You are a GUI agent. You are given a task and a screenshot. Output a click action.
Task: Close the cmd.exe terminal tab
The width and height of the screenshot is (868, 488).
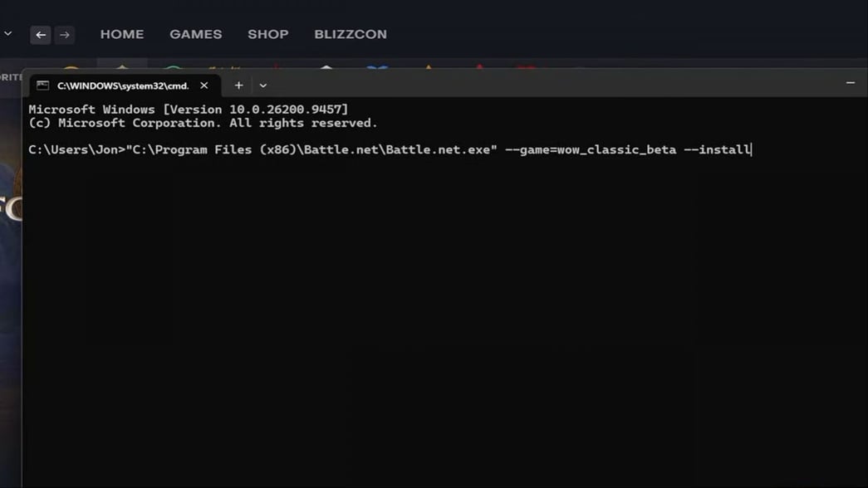tap(204, 85)
